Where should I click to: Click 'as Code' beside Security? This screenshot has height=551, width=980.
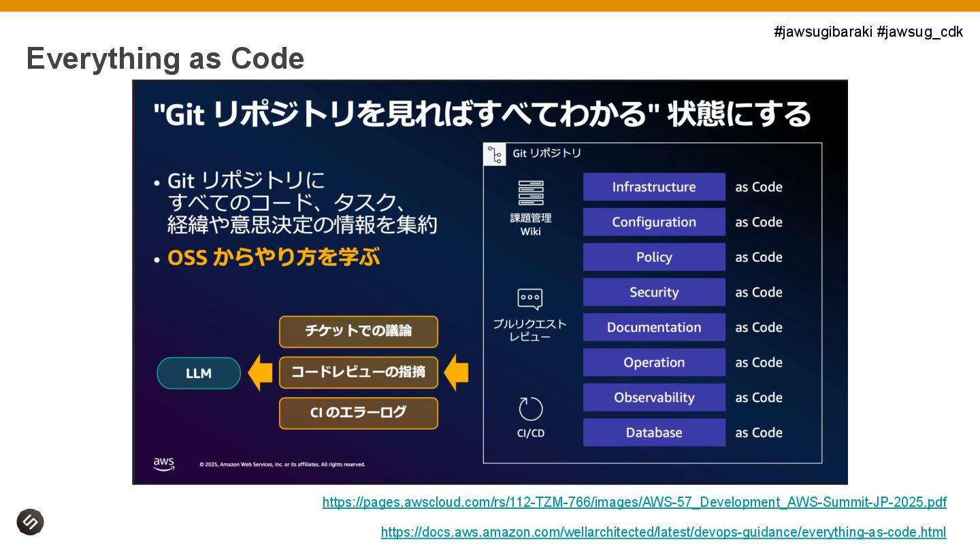pos(759,293)
